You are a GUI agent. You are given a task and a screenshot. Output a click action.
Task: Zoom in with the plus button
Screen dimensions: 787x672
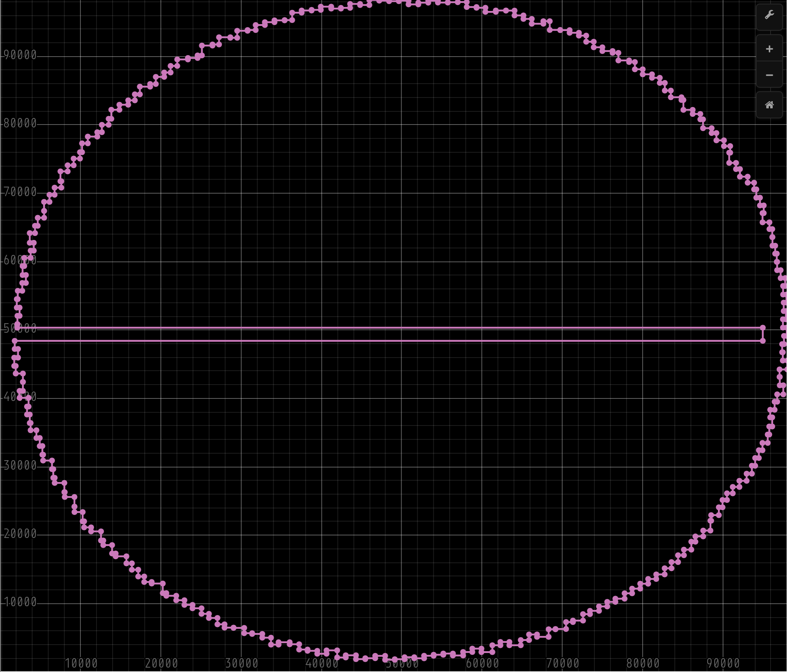[769, 49]
